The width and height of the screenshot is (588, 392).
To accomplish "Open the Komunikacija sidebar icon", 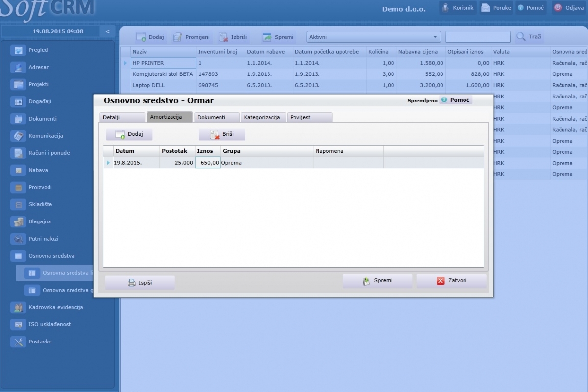I will tap(19, 136).
